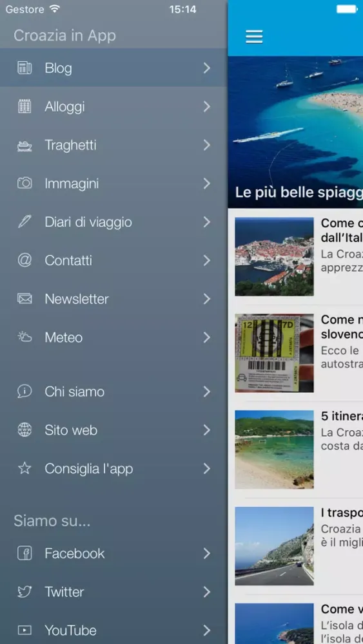The width and height of the screenshot is (363, 644).
Task: Open the Contatti menu entry
Action: click(113, 260)
